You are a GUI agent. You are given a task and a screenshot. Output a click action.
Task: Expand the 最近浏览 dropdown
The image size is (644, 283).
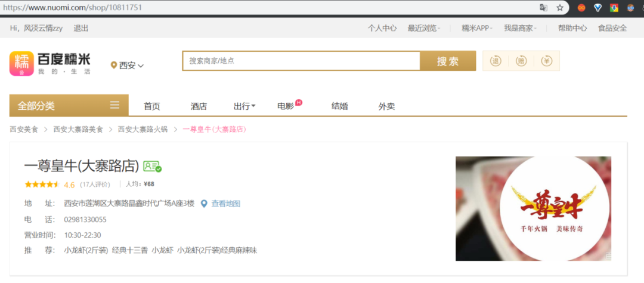(424, 29)
